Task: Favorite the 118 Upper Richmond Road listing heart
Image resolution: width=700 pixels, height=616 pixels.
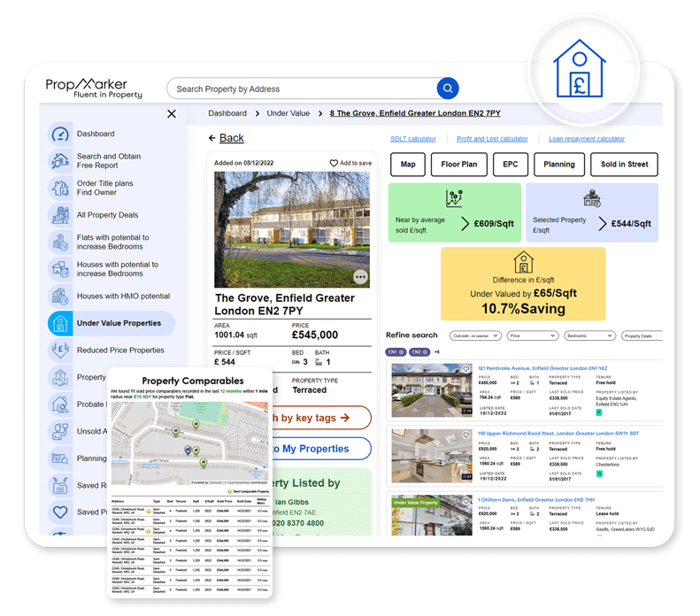Action: pos(465,435)
